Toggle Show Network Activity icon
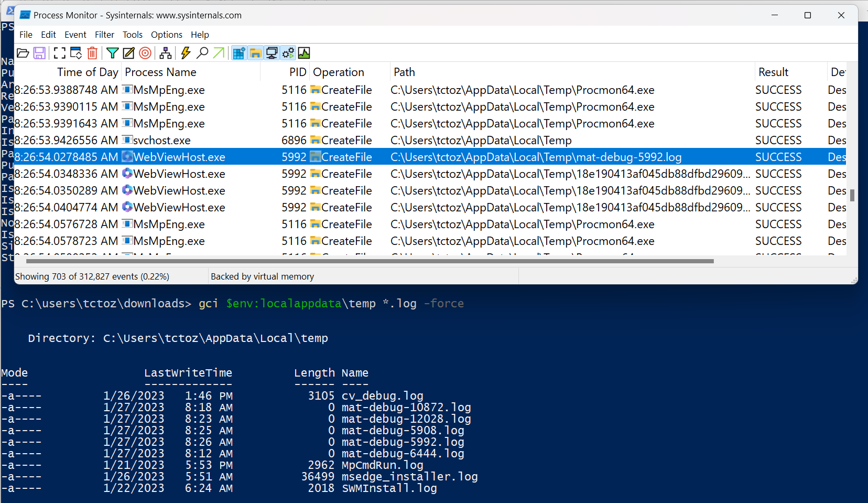 tap(272, 53)
